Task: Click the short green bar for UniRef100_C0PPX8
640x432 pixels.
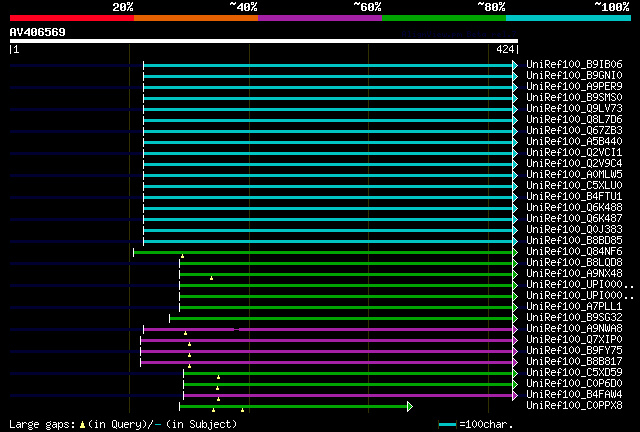Action: [x=294, y=407]
